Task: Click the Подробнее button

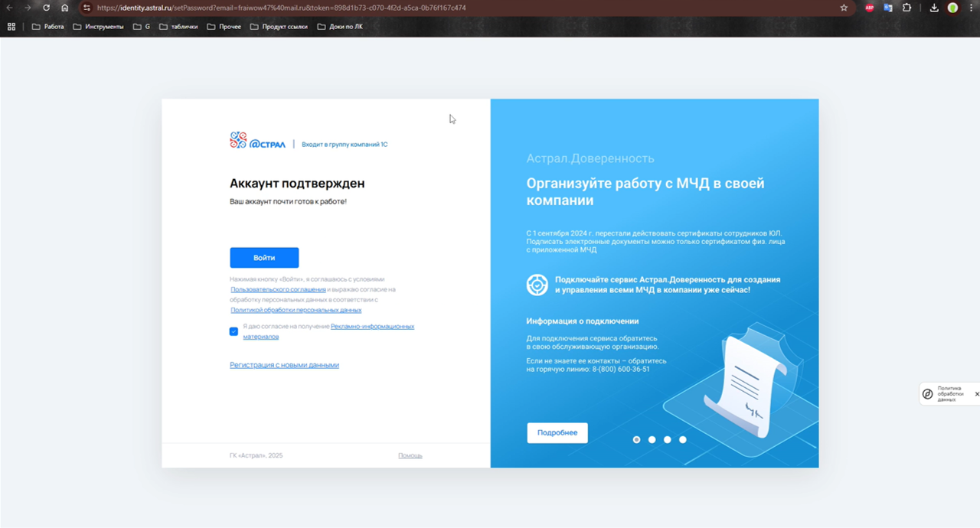Action: click(x=557, y=433)
